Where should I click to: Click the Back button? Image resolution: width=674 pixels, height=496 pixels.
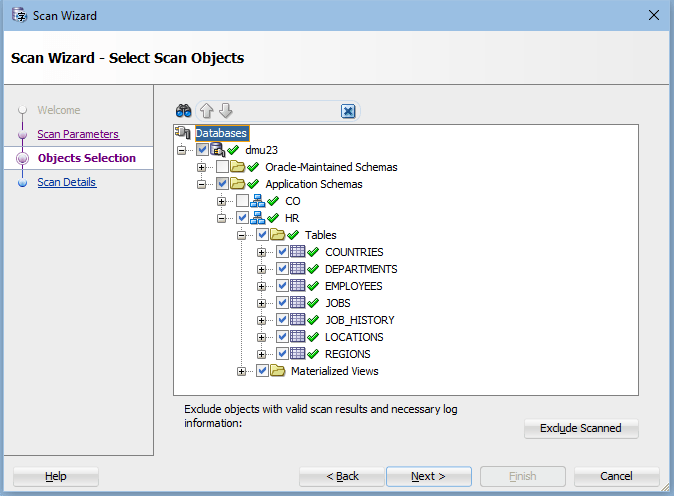click(x=342, y=476)
